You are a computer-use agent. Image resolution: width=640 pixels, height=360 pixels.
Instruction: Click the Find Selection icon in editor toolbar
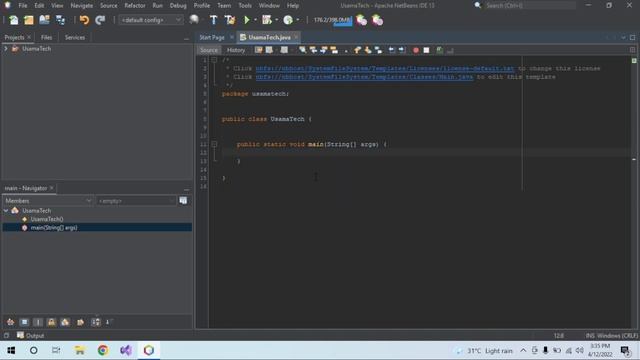(302, 50)
